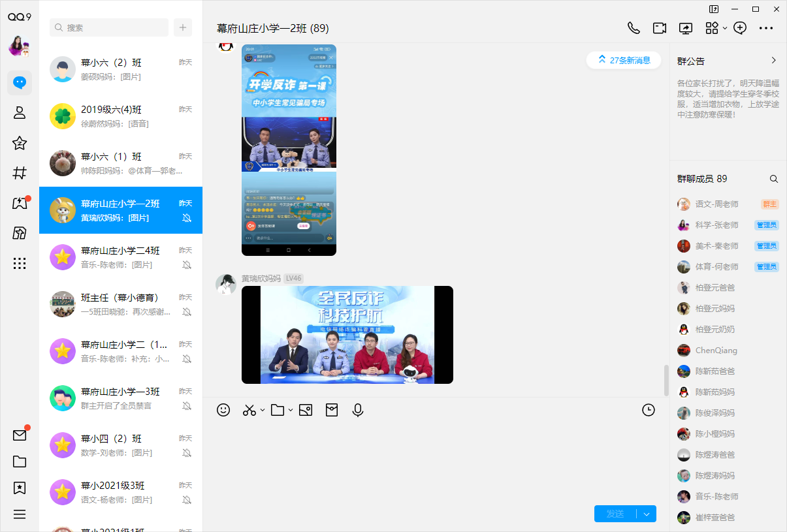
Task: Open the QQ Zone star icon
Action: point(20,143)
